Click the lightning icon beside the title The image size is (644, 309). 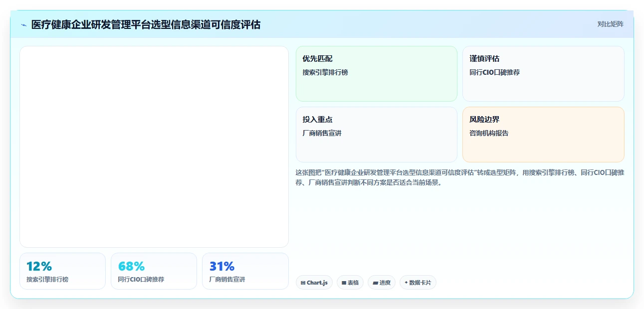[24, 25]
